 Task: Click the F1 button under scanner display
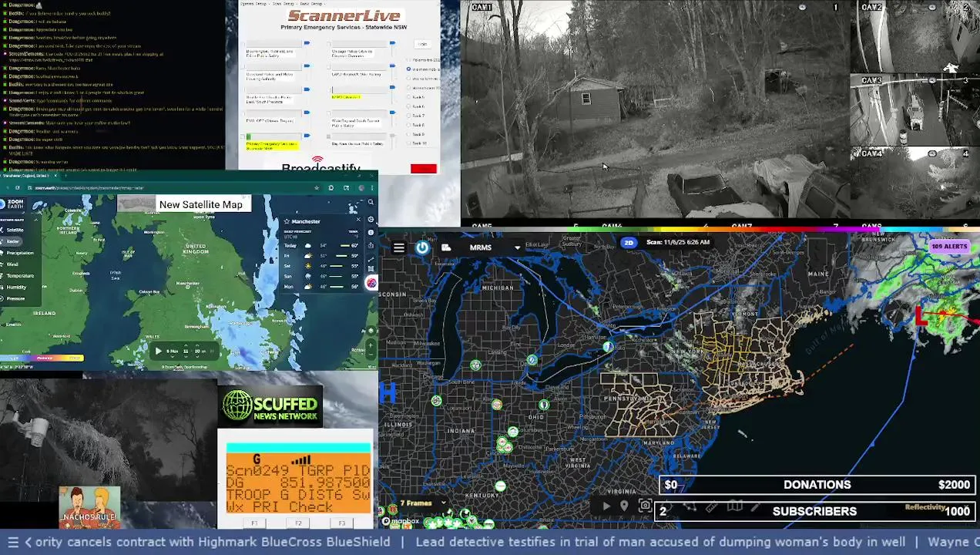coord(254,523)
